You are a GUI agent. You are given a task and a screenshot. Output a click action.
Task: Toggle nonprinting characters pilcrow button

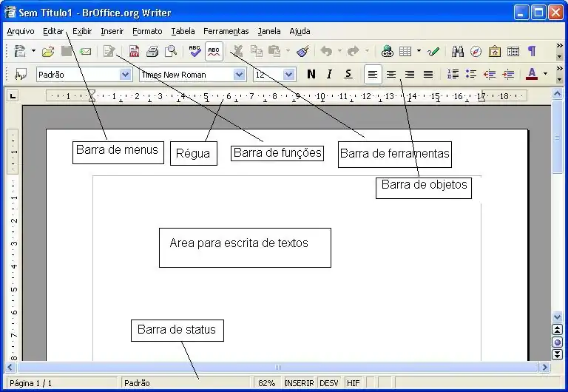(x=532, y=51)
